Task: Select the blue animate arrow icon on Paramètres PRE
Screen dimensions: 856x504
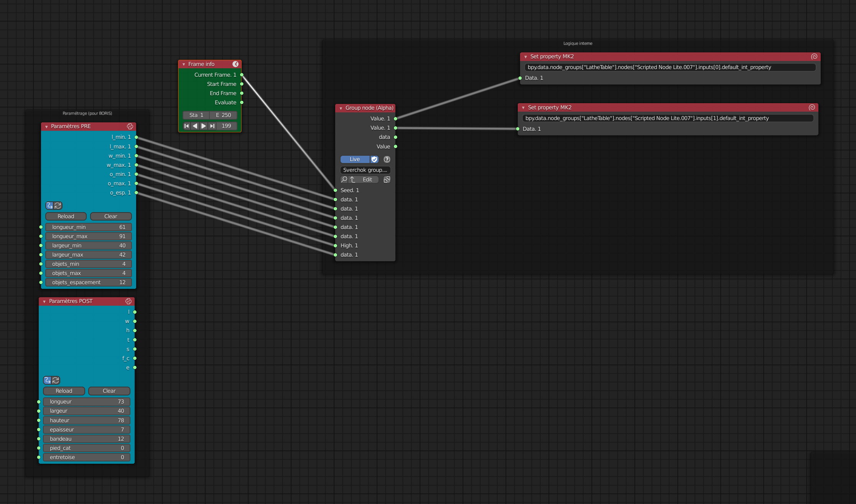Action: click(x=49, y=206)
